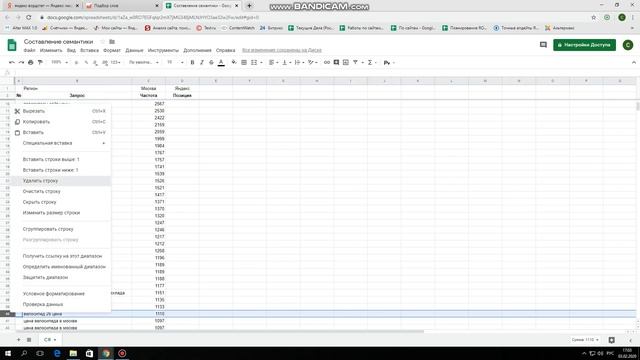Click the Настройки Доступа share button

584,45
